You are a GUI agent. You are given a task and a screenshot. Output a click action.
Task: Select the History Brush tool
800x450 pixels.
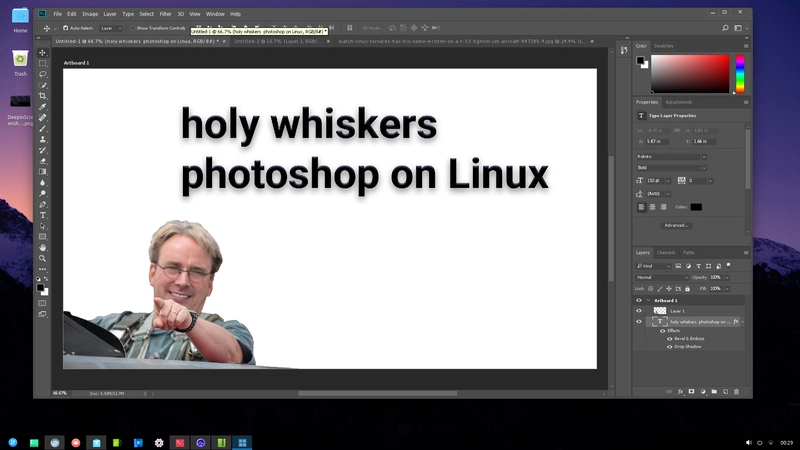tap(43, 150)
